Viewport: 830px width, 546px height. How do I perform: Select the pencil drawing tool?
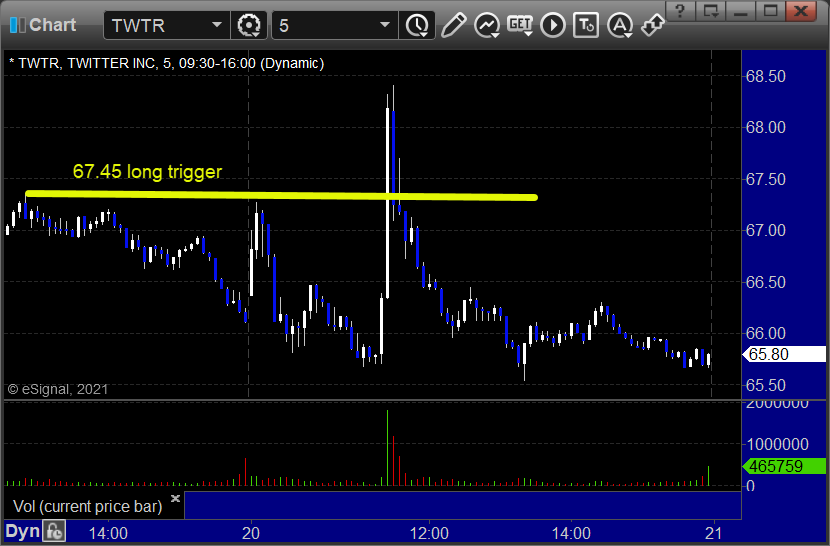[x=453, y=25]
